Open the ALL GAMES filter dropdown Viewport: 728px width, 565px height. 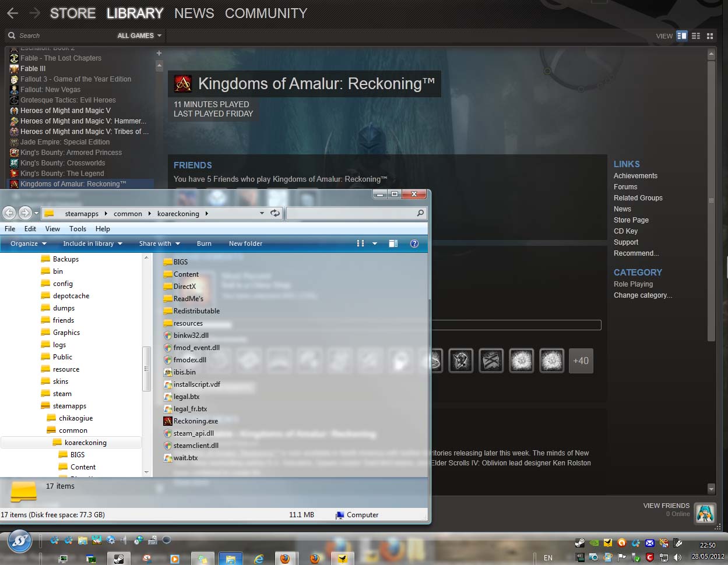139,36
